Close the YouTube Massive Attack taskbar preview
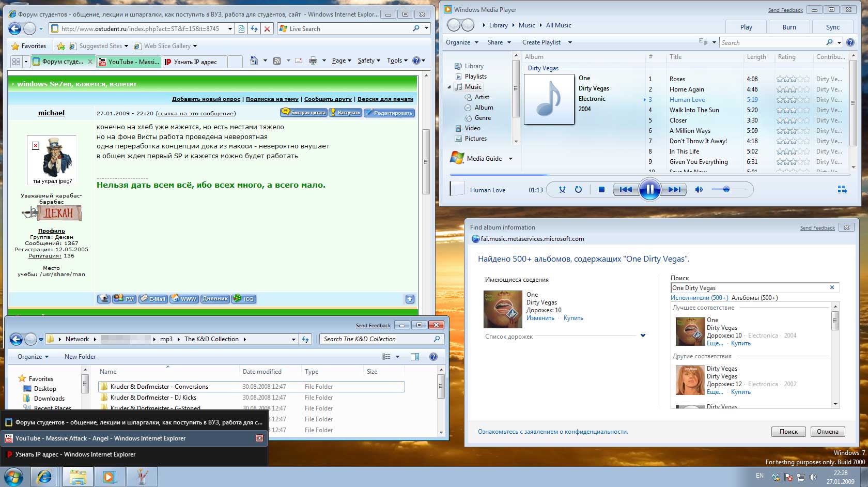868x487 pixels. click(259, 438)
